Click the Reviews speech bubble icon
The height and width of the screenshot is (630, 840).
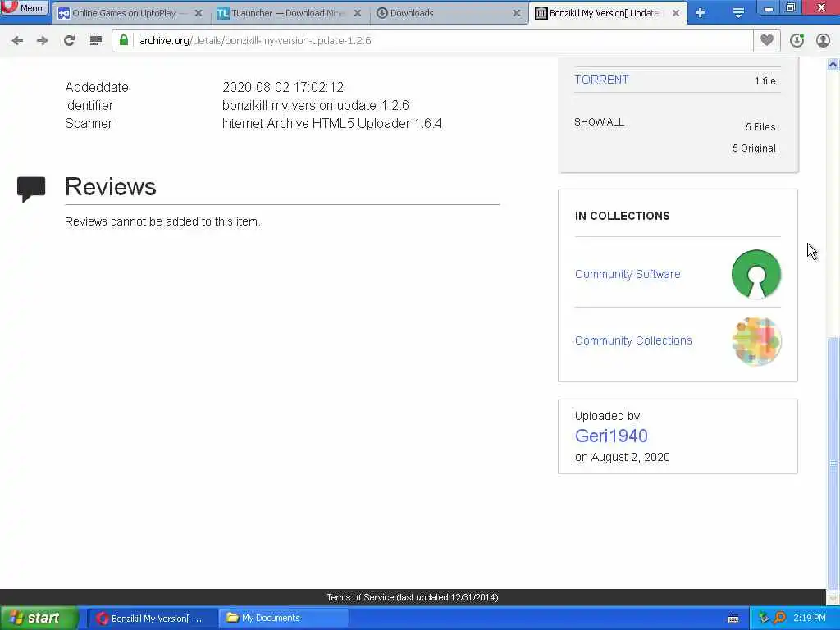click(x=31, y=189)
